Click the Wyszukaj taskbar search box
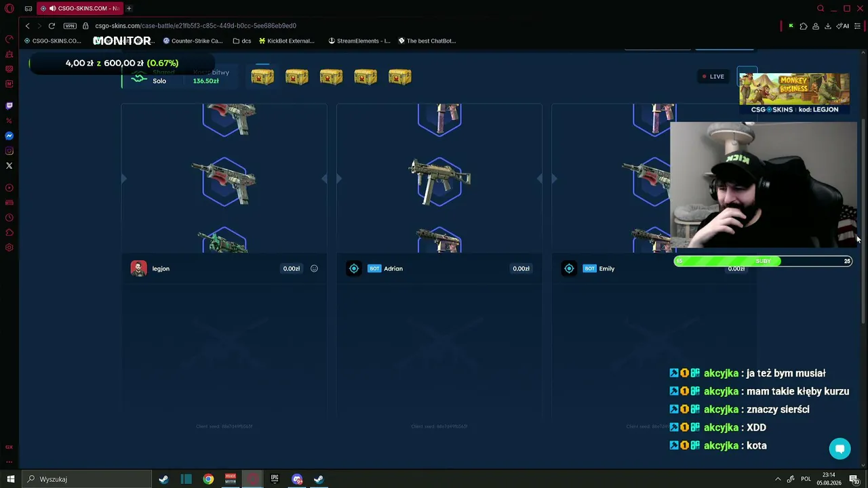This screenshot has height=488, width=868. (x=87, y=479)
